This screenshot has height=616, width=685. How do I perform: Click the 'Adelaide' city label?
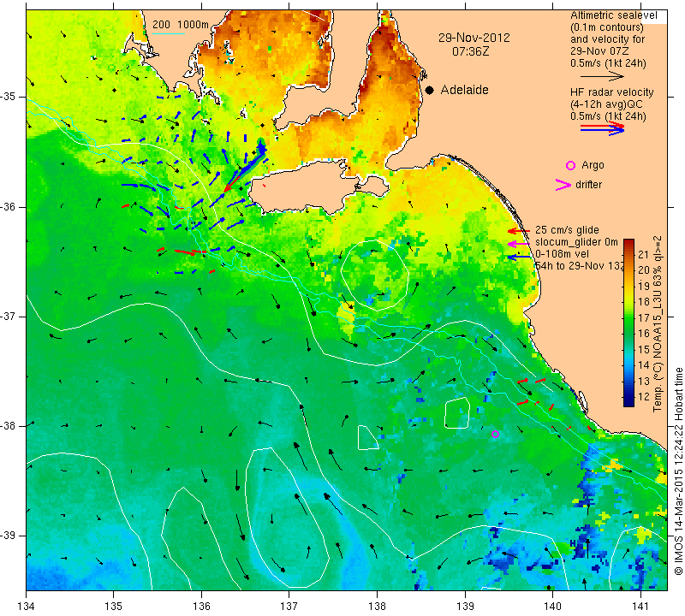[x=464, y=90]
